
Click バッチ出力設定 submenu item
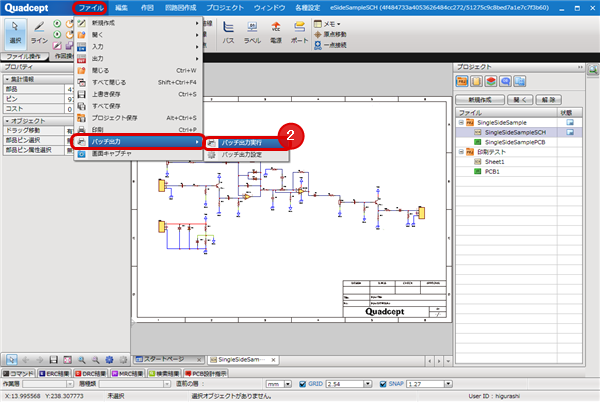[x=246, y=155]
